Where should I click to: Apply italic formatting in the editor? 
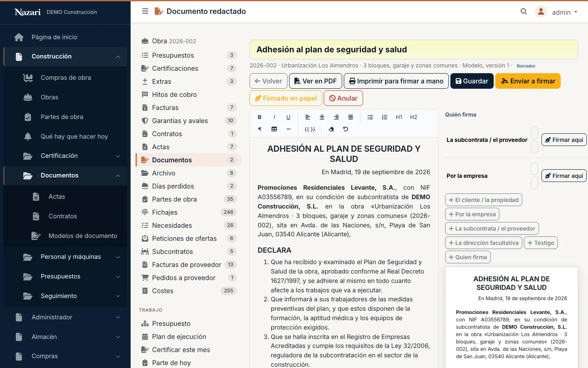[274, 117]
